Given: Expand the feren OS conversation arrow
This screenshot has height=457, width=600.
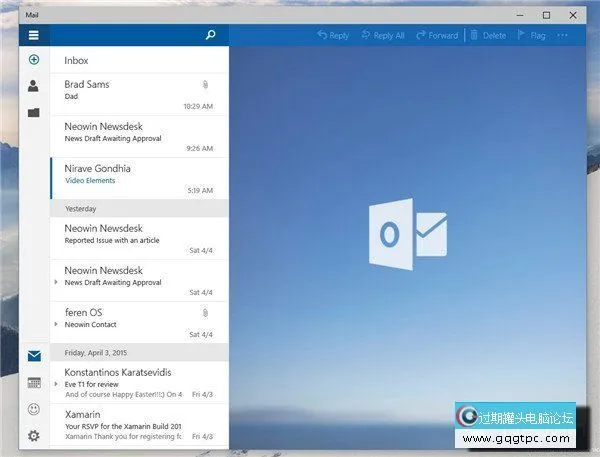Looking at the screenshot, I should [x=56, y=325].
